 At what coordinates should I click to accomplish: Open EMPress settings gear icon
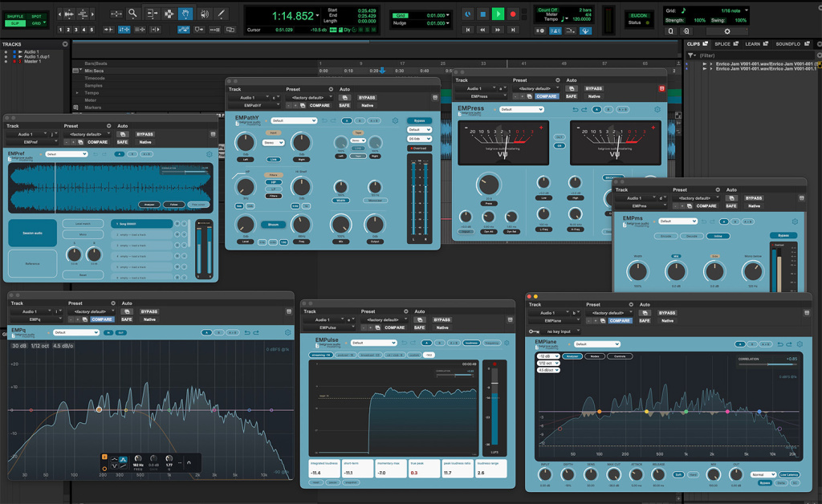point(657,109)
